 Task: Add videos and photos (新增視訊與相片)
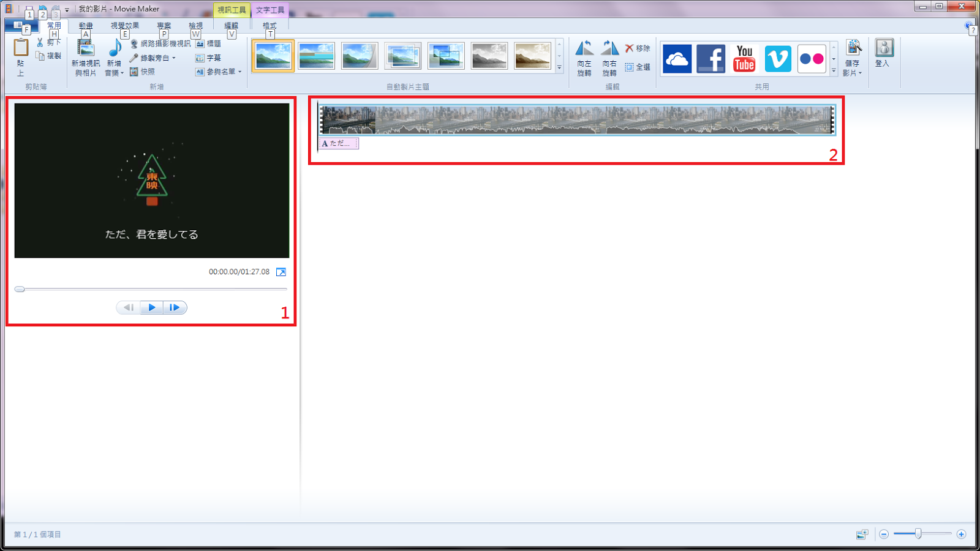coord(86,58)
